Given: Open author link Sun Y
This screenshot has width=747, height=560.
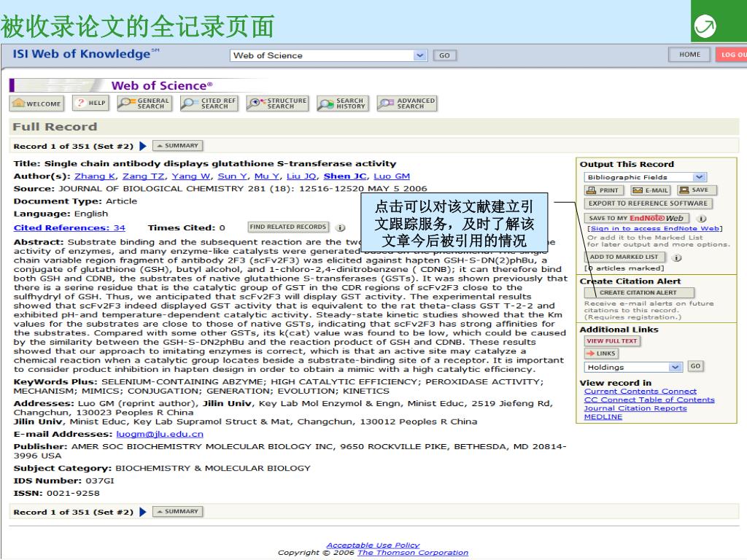Looking at the screenshot, I should (233, 176).
